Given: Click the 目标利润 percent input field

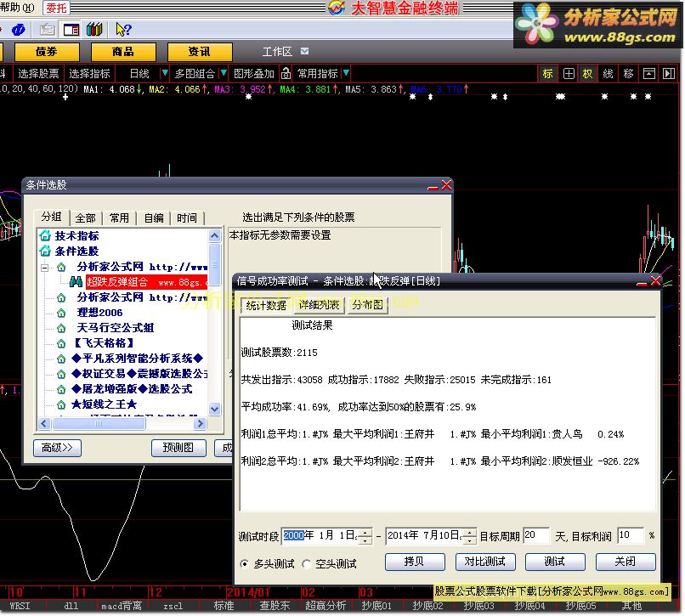Looking at the screenshot, I should [631, 535].
